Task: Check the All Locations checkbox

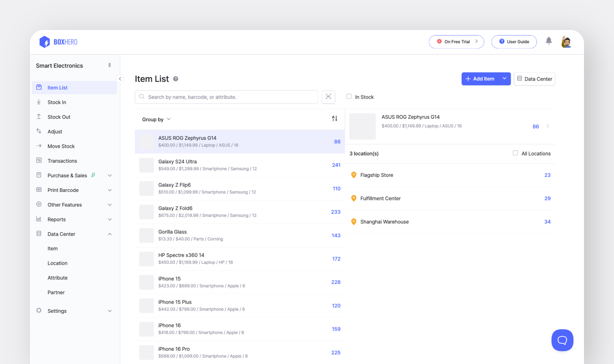Action: coord(515,153)
